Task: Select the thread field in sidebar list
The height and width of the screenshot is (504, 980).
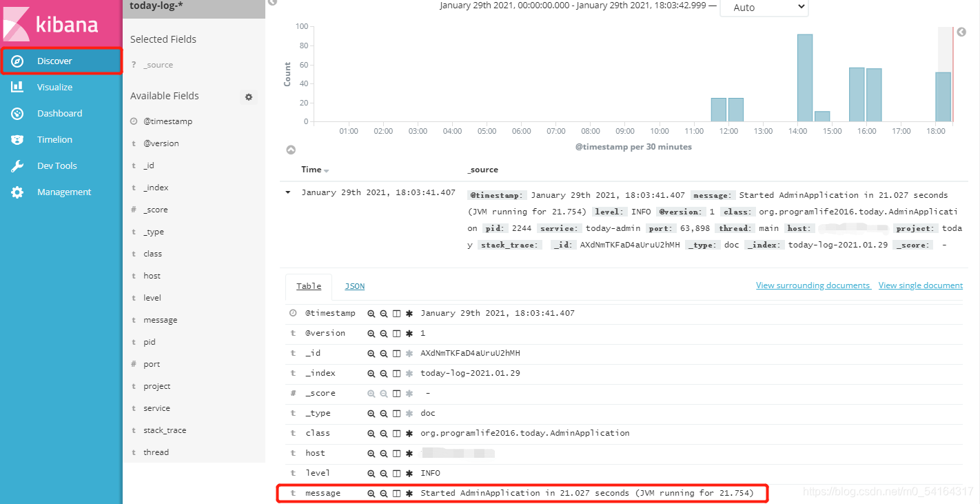Action: (156, 452)
